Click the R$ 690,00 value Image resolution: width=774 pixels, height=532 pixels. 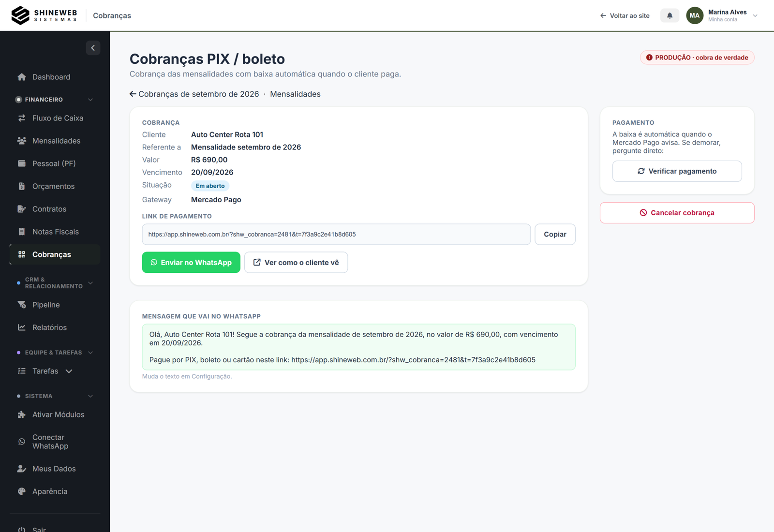(209, 160)
